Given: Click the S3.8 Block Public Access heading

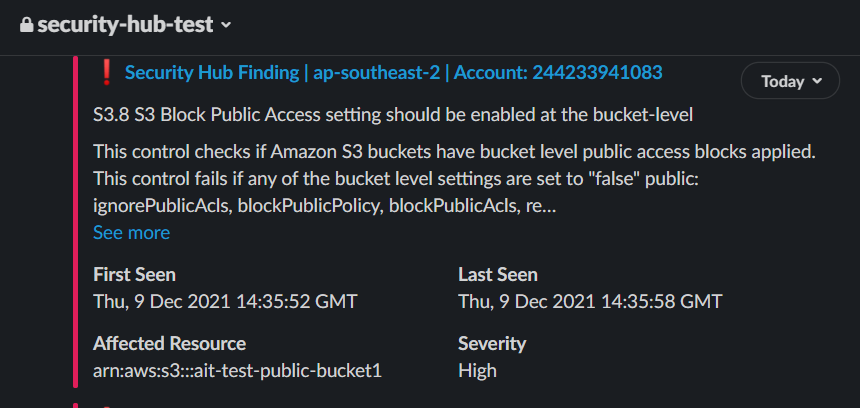Looking at the screenshot, I should pos(393,115).
